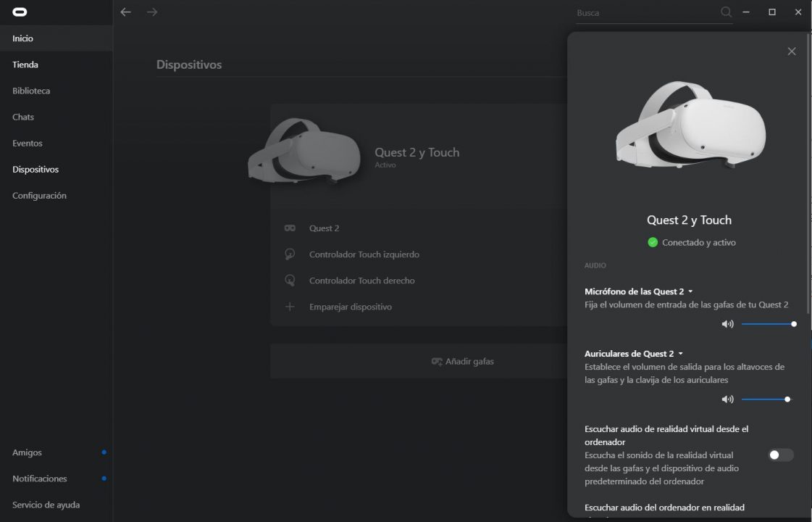This screenshot has height=522, width=812.
Task: Switch to the Eventos section
Action: pos(27,143)
